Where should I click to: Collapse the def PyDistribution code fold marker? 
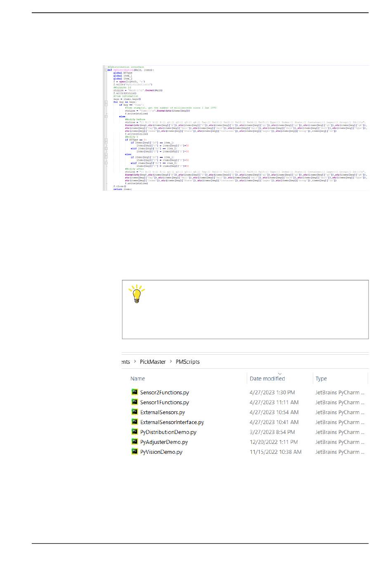(106, 70)
